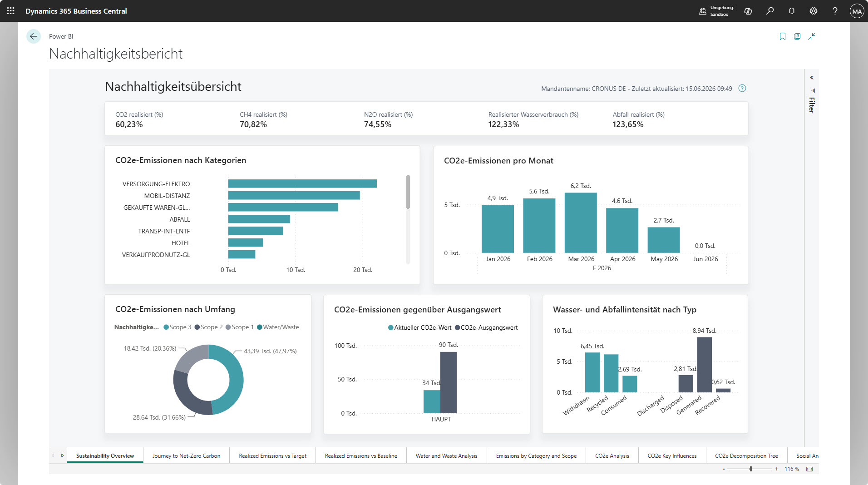Click the filter pane bars icon

click(813, 90)
